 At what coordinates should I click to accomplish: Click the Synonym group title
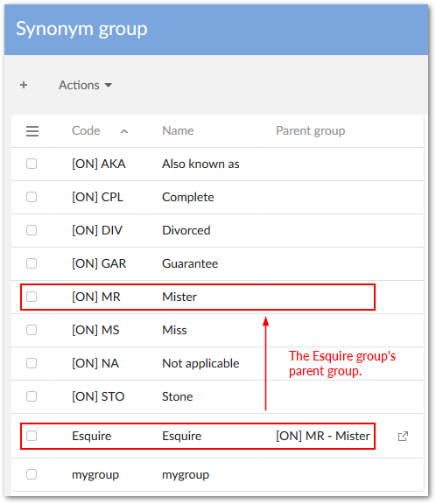coord(81,29)
